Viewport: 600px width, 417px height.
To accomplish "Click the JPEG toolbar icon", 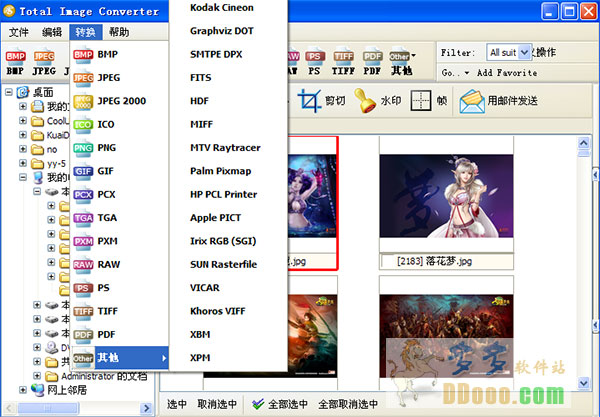I will [44, 62].
